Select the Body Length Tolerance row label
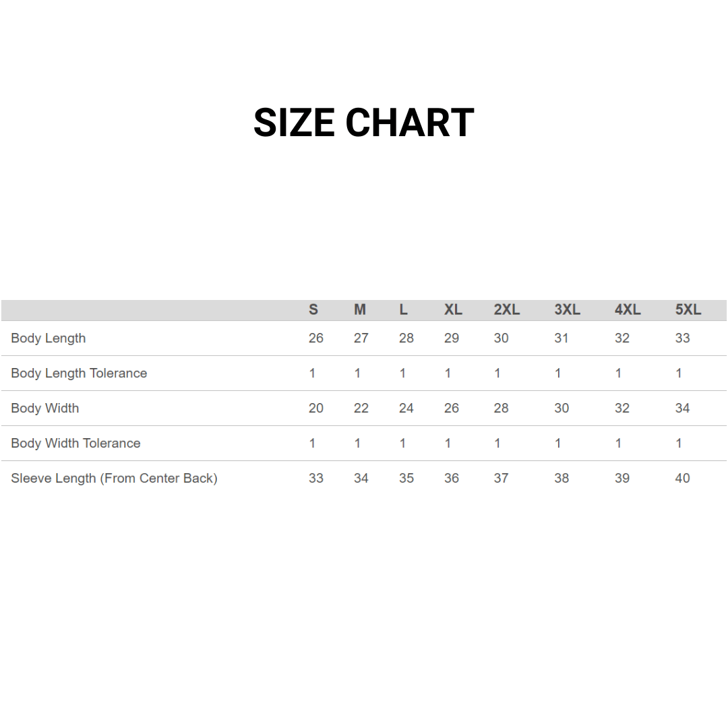728x728 pixels. 79,373
